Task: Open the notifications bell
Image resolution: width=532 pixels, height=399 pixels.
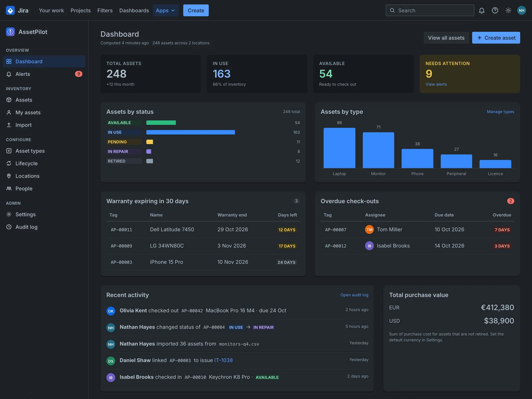Action: [x=482, y=10]
